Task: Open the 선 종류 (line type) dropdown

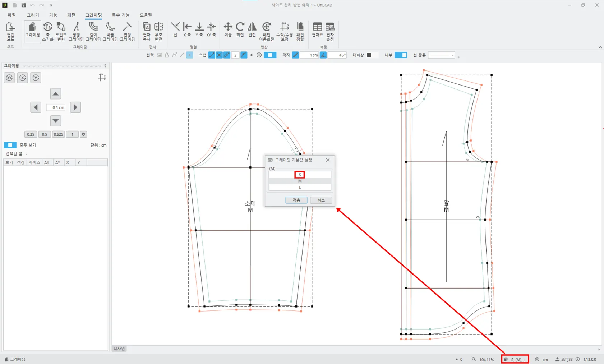Action: point(442,55)
